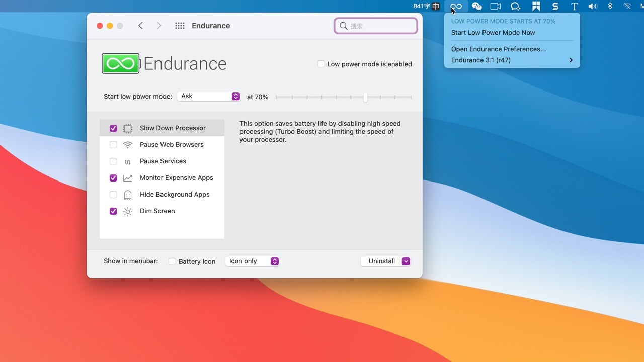The image size is (644, 362).
Task: Click the Wi-Fi icon beside Pause Web Browsers
Action: pos(128,145)
